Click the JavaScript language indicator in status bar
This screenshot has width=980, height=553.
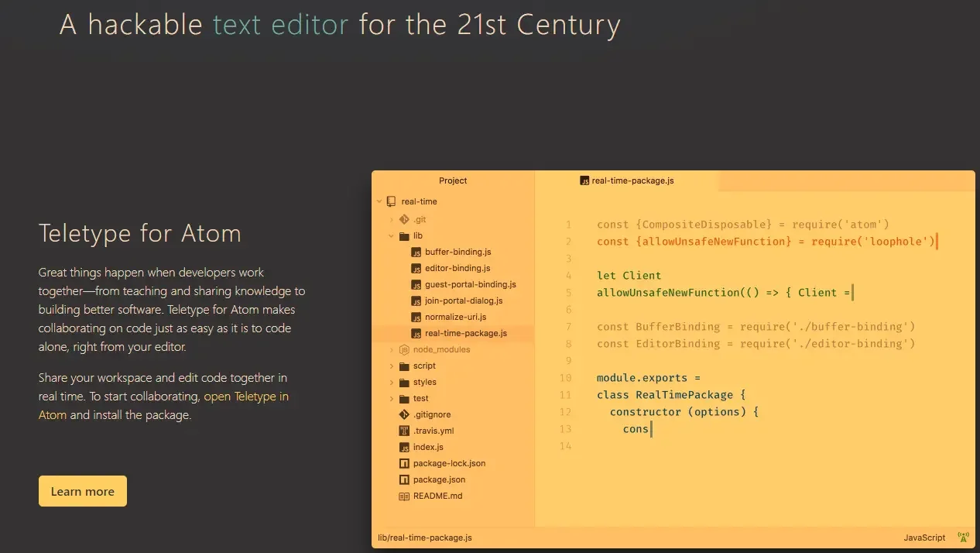click(x=924, y=537)
